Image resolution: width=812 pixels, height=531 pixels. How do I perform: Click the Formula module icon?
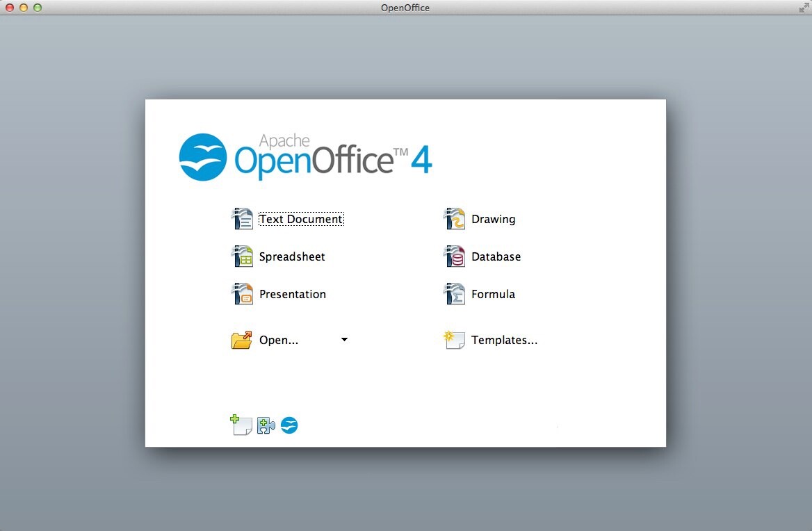pos(454,293)
